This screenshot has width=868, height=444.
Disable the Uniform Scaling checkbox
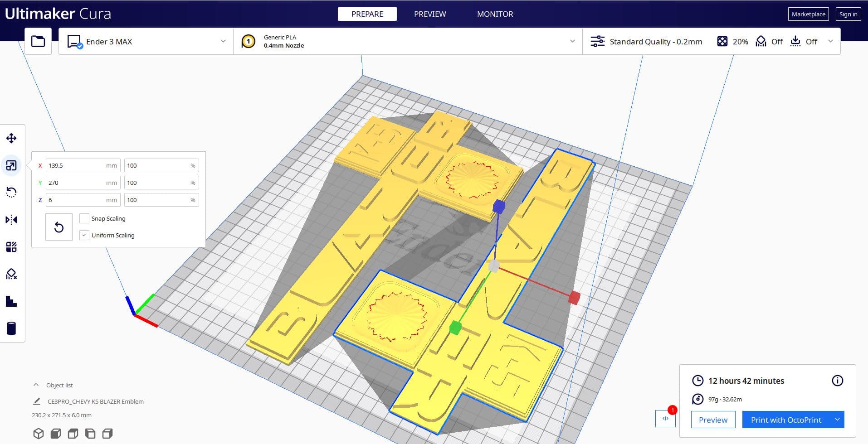(84, 235)
